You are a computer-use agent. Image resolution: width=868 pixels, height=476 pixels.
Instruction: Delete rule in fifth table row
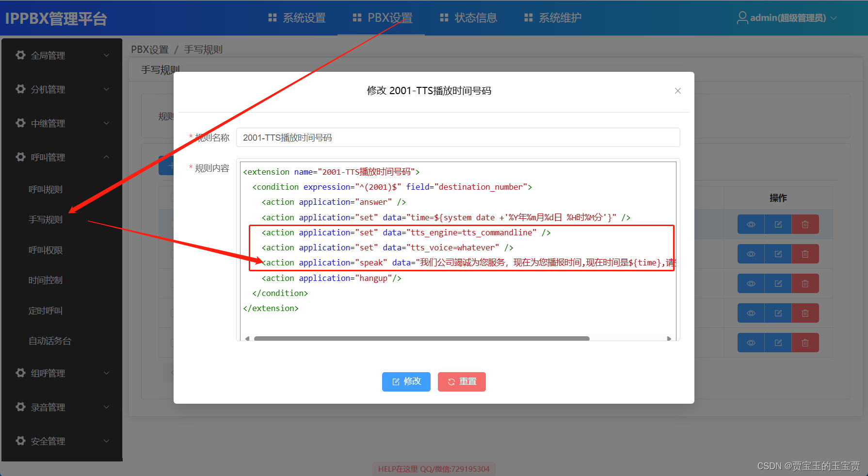click(x=805, y=343)
